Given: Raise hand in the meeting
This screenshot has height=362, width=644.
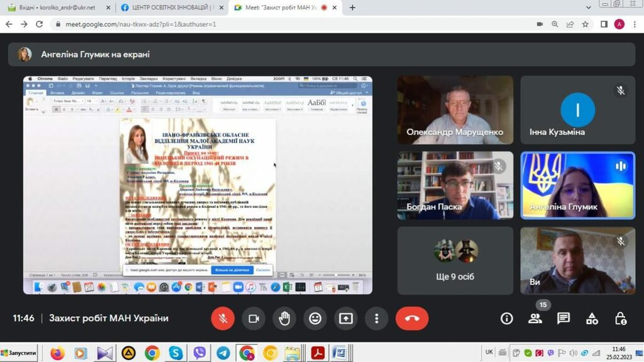Looking at the screenshot, I should tap(284, 318).
